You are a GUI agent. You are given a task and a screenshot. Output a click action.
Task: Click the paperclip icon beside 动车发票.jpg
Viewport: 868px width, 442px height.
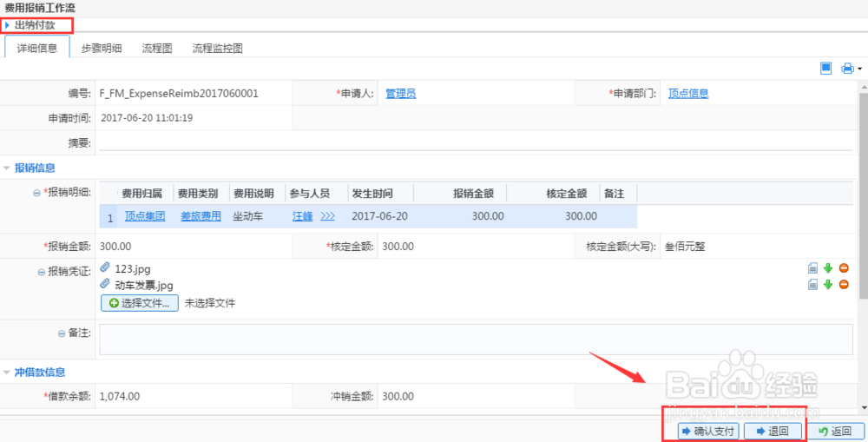coord(105,284)
